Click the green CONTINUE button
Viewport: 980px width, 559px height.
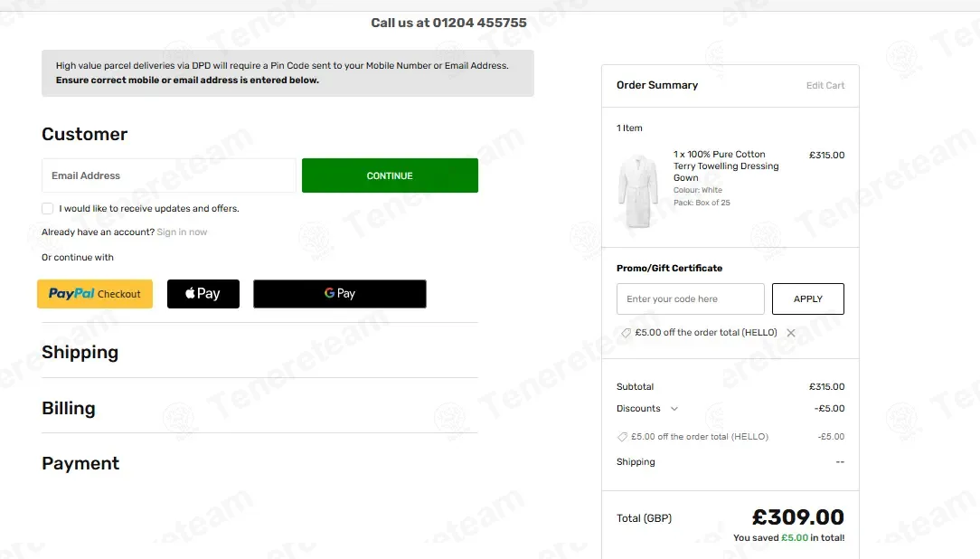tap(390, 175)
